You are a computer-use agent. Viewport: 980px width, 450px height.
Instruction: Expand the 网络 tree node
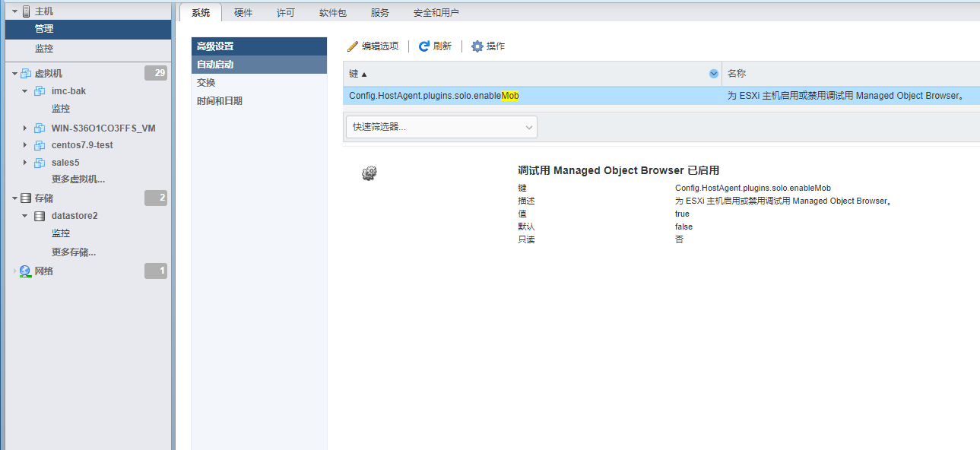click(x=14, y=271)
